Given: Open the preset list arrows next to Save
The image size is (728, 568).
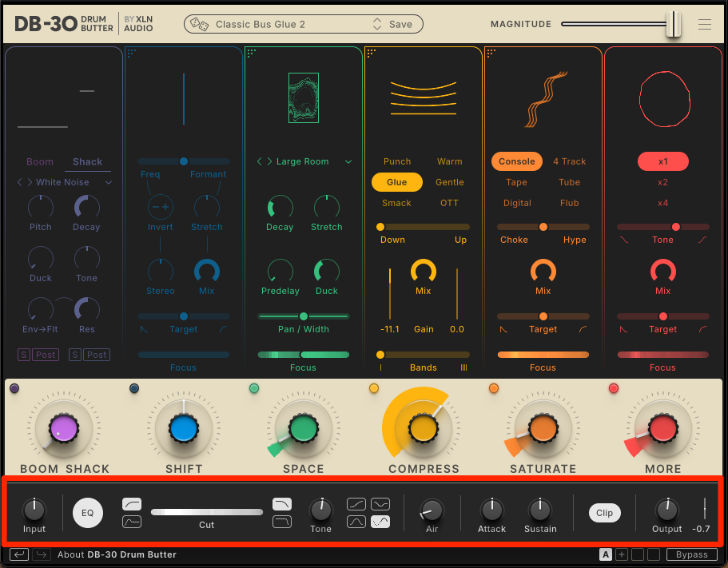Looking at the screenshot, I should tap(377, 25).
